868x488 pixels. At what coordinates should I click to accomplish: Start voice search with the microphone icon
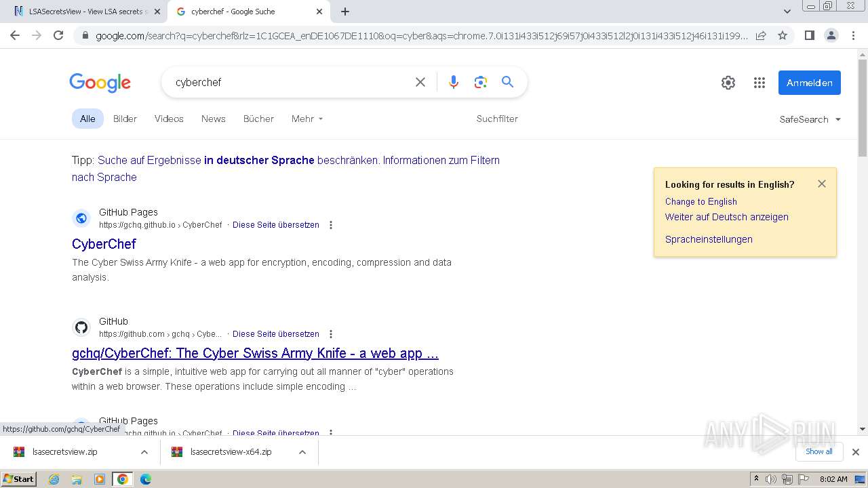click(454, 82)
